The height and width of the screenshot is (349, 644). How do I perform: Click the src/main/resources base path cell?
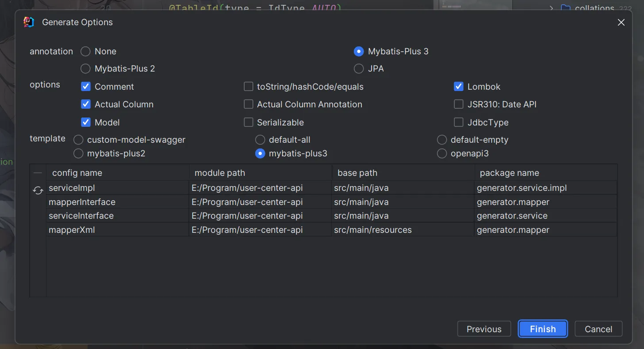tap(403, 230)
